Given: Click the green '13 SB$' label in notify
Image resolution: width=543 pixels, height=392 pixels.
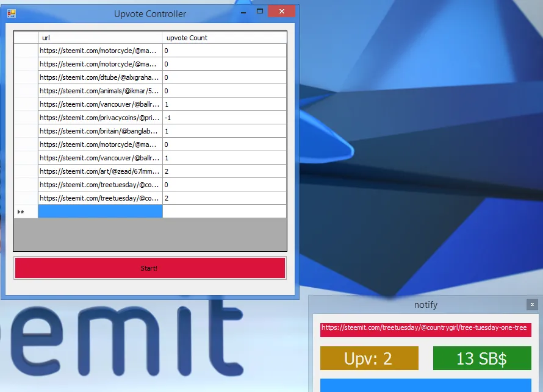Looking at the screenshot, I should [482, 358].
